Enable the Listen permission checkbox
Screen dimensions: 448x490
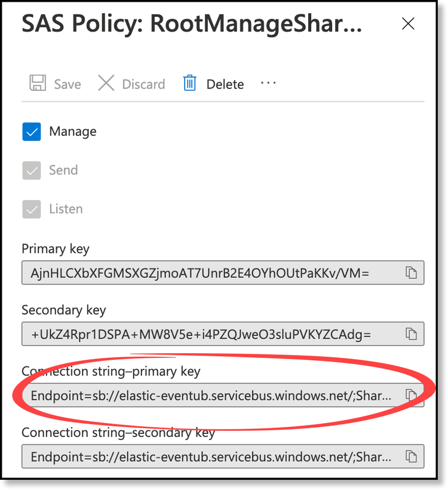(x=32, y=209)
